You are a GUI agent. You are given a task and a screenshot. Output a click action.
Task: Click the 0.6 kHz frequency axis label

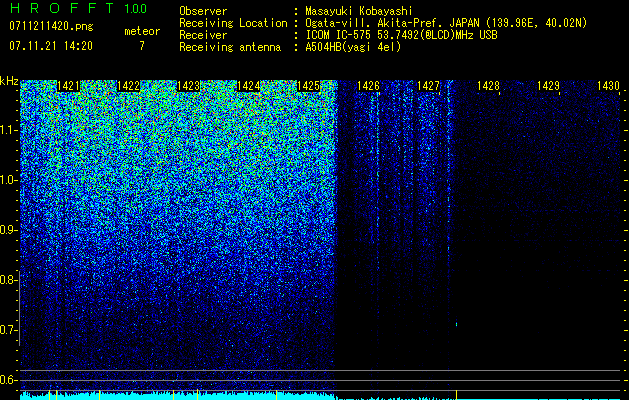[8, 380]
